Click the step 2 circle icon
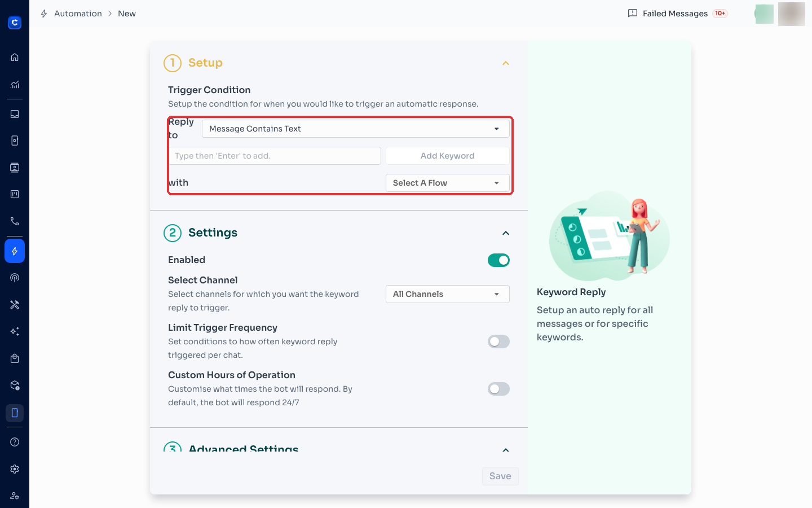Viewport: 812px width, 508px height. click(x=173, y=233)
